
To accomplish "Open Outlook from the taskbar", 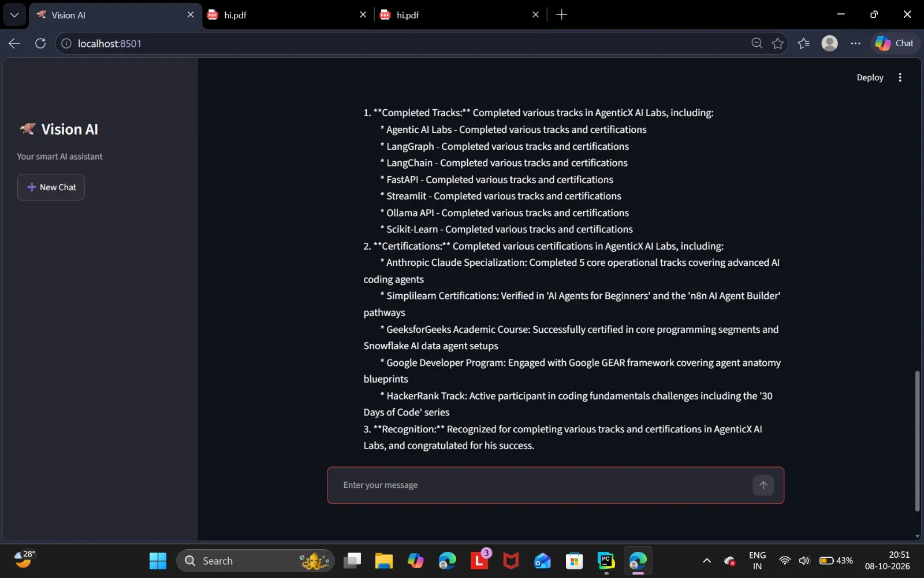I will (x=542, y=561).
